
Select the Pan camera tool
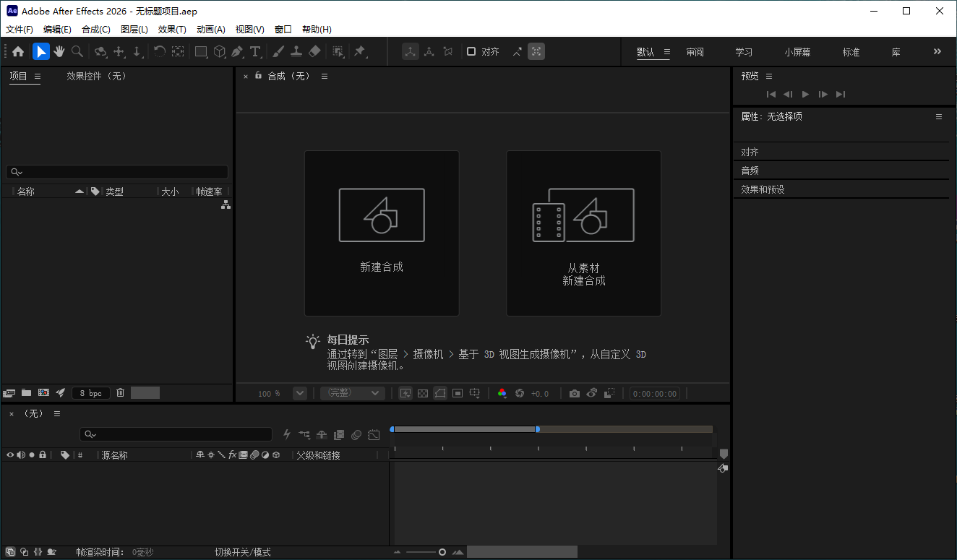[119, 51]
